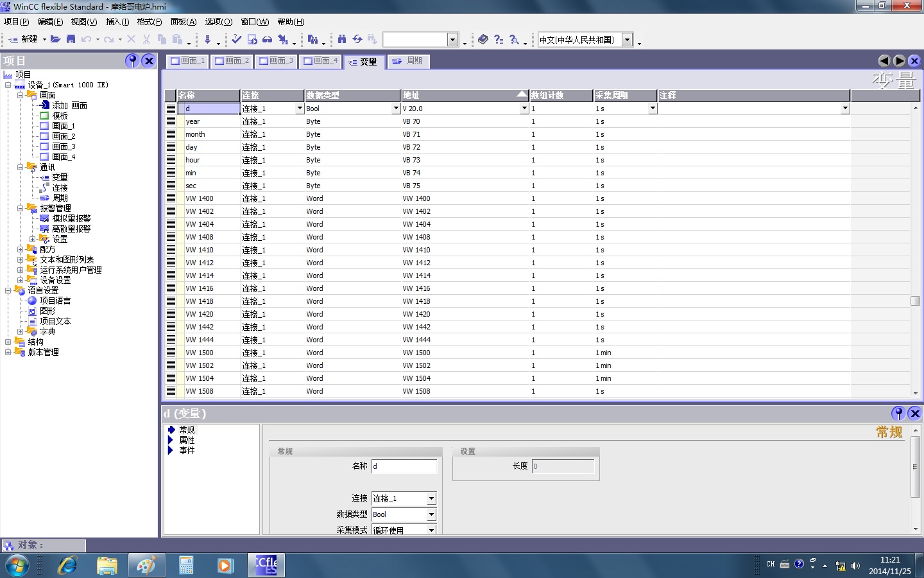Switch to the 画面_1 tab

point(187,61)
